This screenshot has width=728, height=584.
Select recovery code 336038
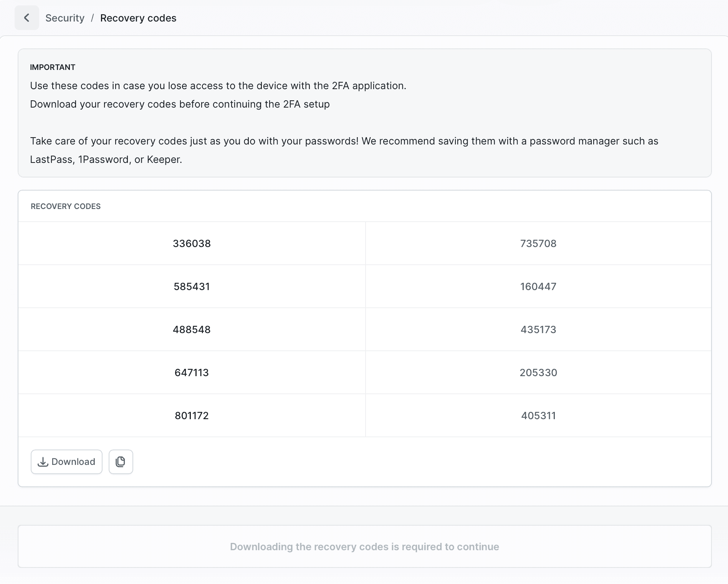point(192,244)
